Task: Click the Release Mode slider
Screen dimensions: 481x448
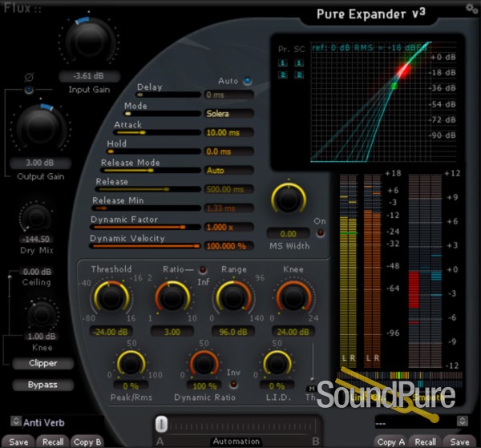Action: (x=151, y=171)
